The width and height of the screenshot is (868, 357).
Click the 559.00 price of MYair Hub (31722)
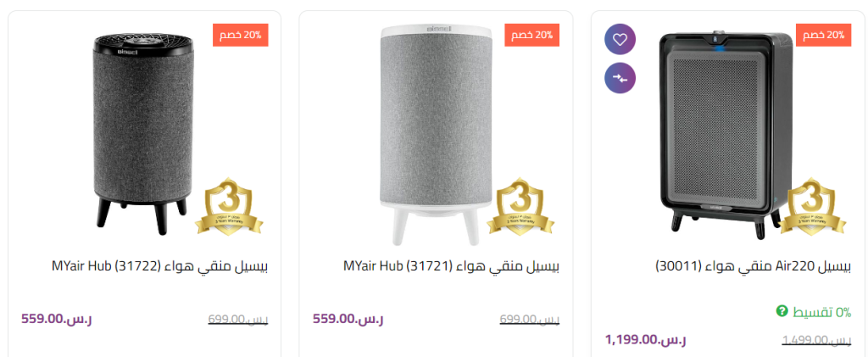coord(56,319)
